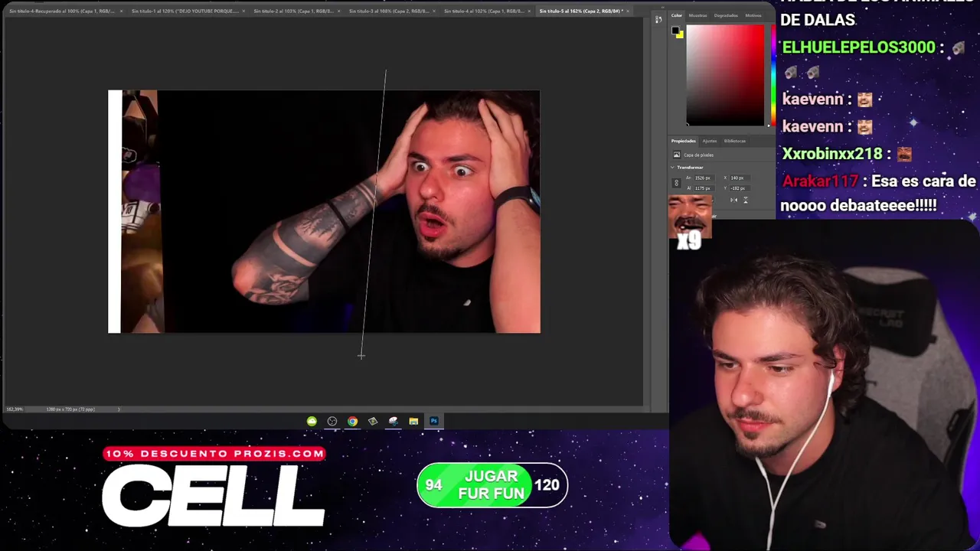The width and height of the screenshot is (980, 551).
Task: Click the black foreground color swatch
Action: 676,31
